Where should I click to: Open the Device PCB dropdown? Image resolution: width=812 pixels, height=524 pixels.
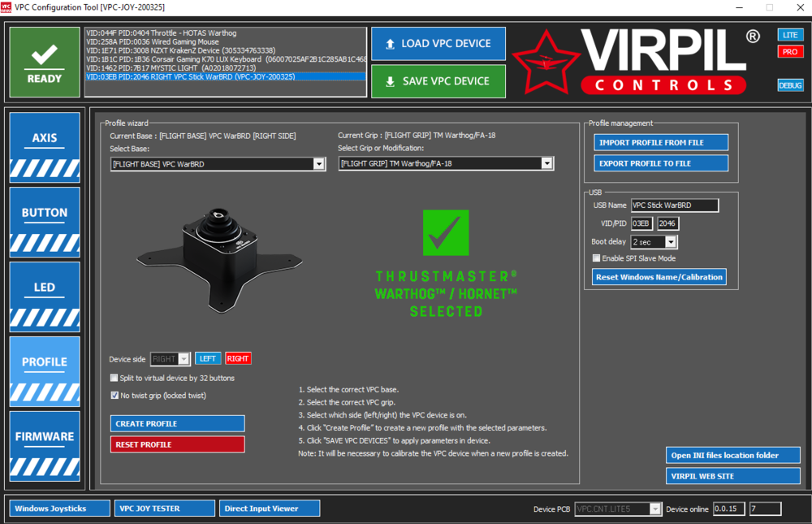pyautogui.click(x=655, y=509)
